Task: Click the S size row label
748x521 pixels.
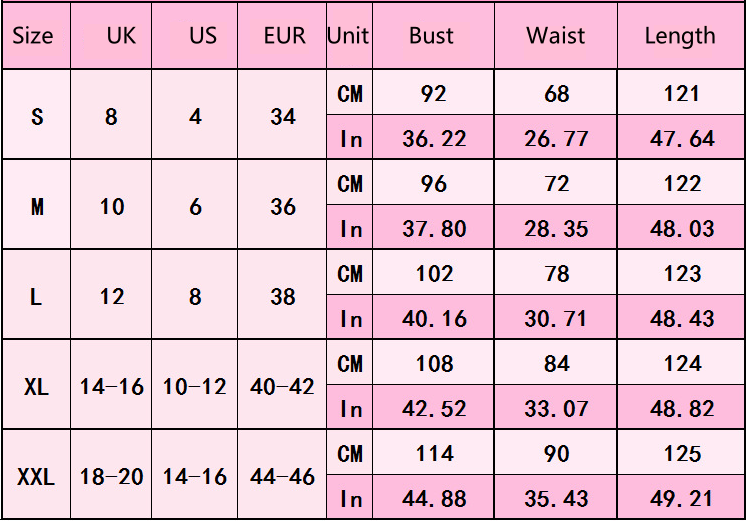Action: point(37,116)
